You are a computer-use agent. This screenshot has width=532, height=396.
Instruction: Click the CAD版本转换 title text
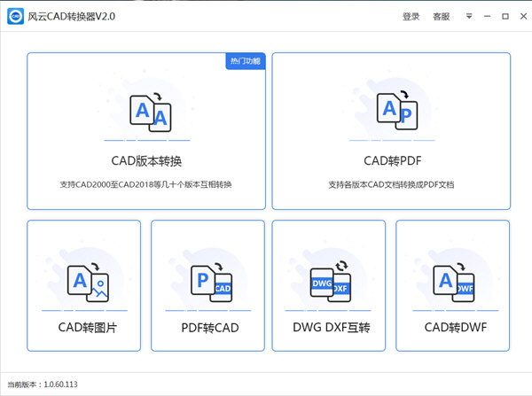(146, 160)
